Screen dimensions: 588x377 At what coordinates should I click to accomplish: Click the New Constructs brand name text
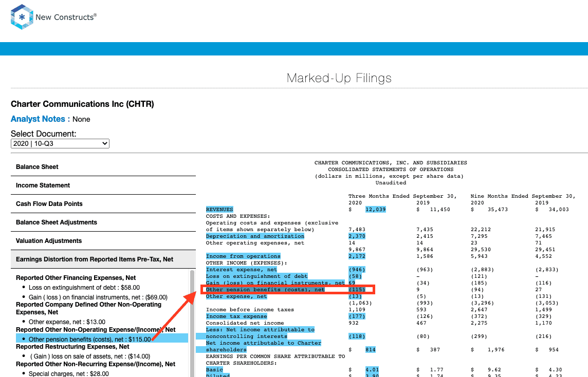tap(66, 17)
